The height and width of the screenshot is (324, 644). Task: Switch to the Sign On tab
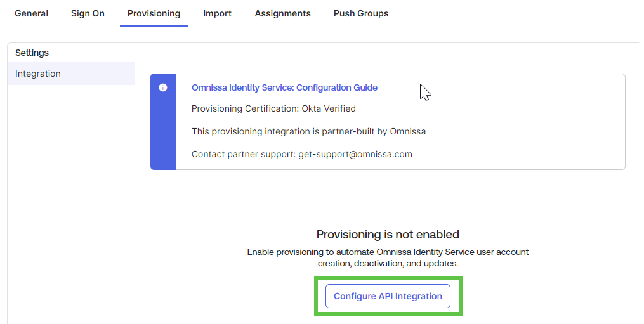(88, 13)
